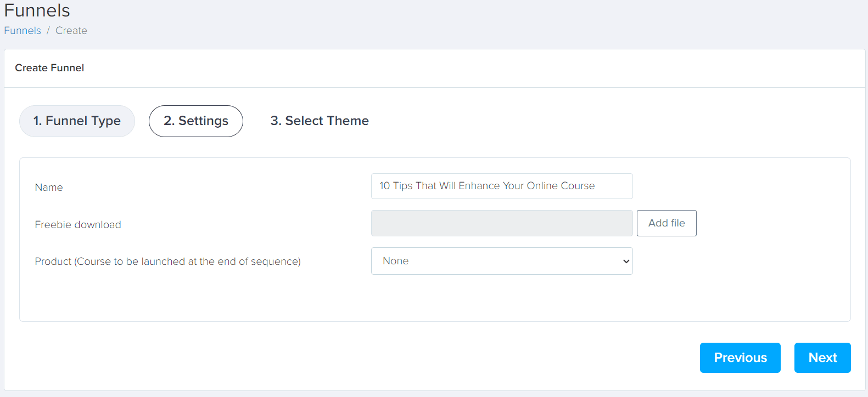The height and width of the screenshot is (397, 868).
Task: Click the Name field label
Action: click(x=49, y=188)
